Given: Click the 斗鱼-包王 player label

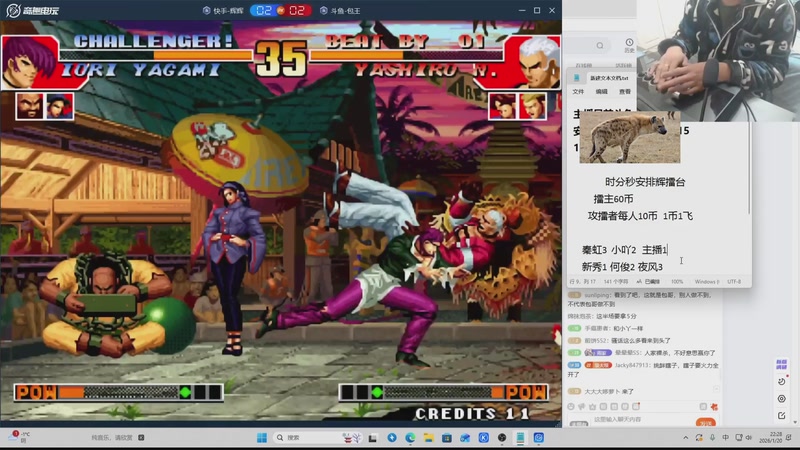Looking at the screenshot, I should point(340,11).
